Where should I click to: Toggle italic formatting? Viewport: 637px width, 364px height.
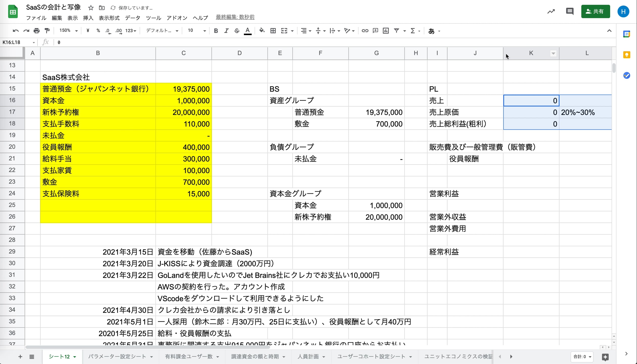click(226, 31)
